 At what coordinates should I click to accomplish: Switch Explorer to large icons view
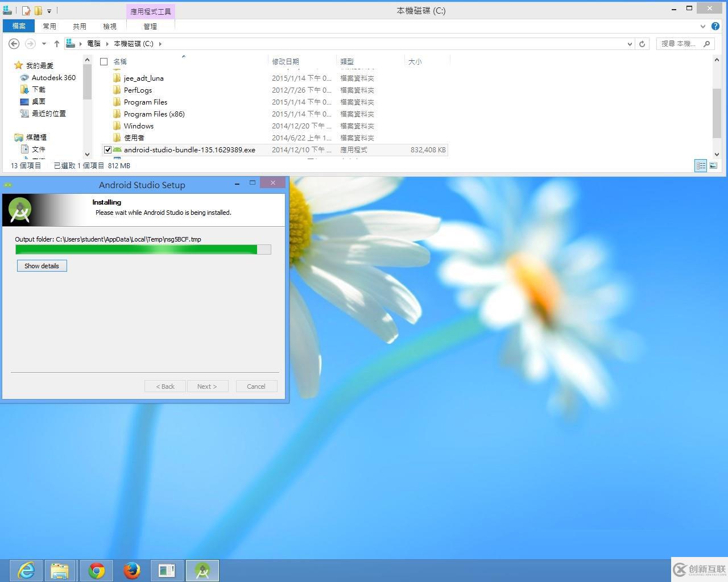click(713, 165)
